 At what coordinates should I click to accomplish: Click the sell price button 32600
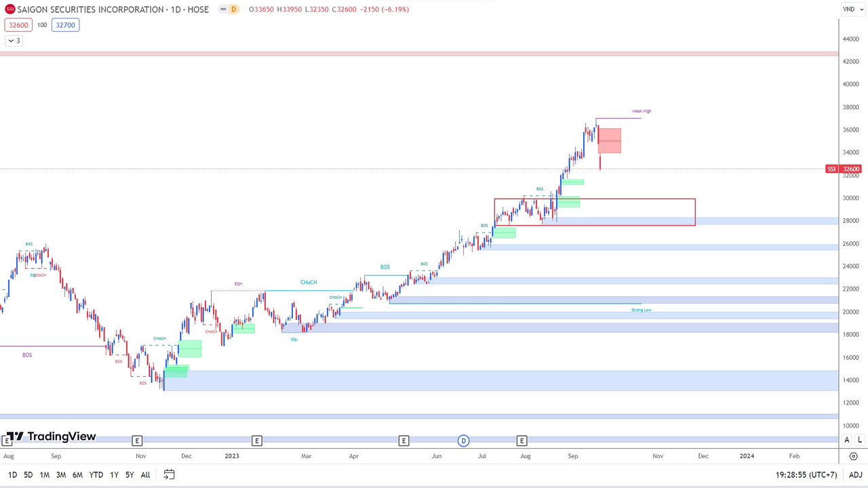tap(18, 25)
